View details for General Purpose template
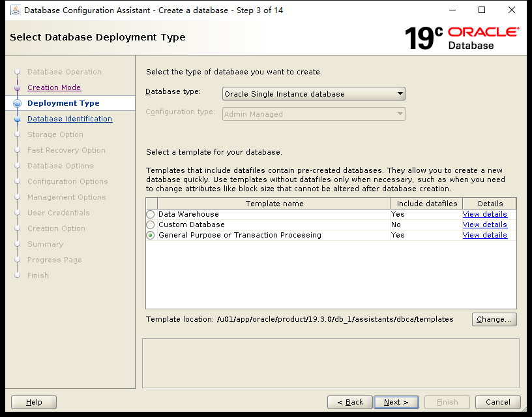Screen dimensions: 532x417 tap(485, 235)
